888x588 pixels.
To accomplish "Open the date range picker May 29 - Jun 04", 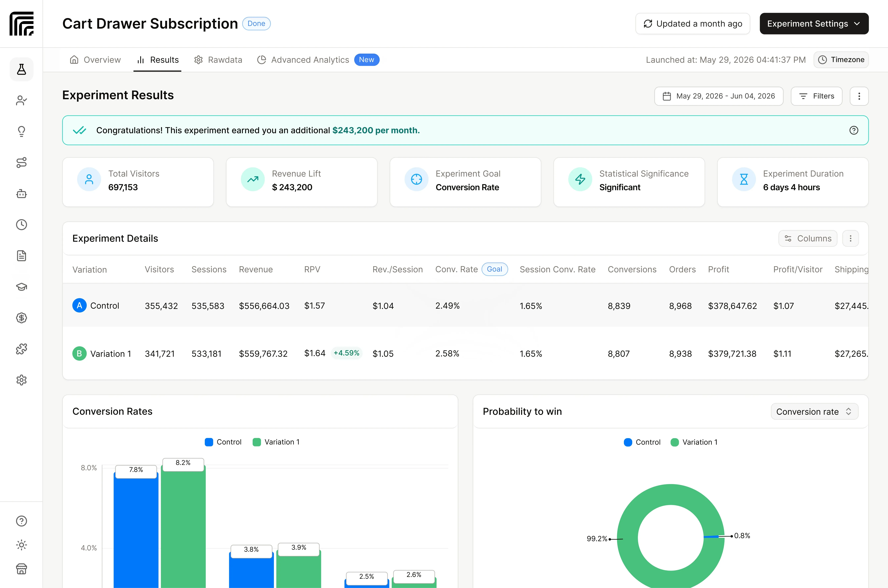I will coord(719,96).
